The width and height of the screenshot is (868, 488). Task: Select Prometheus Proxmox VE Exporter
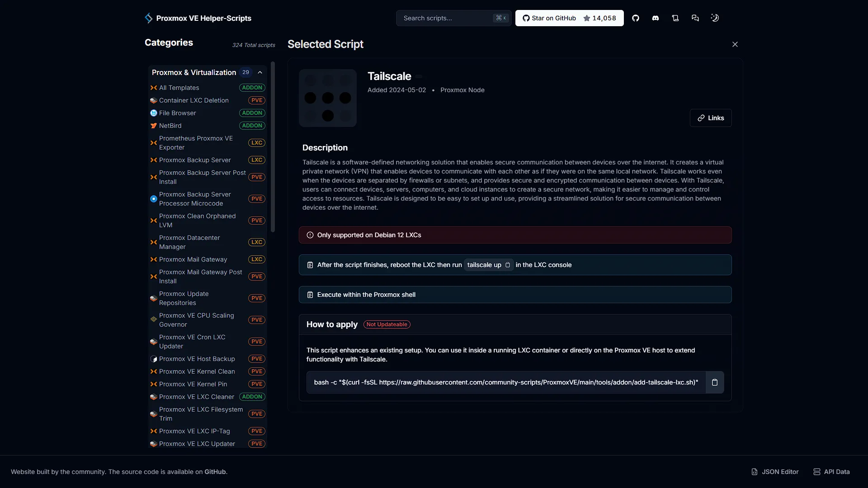coord(208,143)
